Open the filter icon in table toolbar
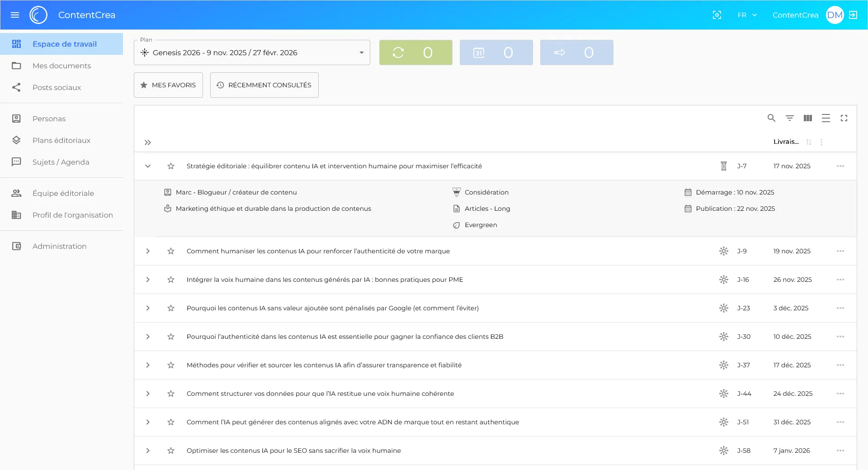Viewport: 868px width, 470px height. pyautogui.click(x=789, y=118)
